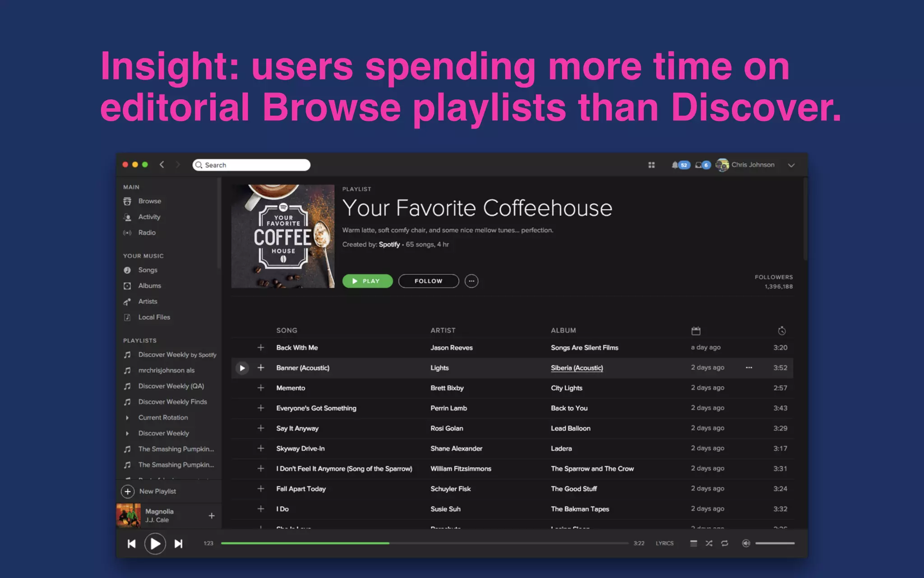Image resolution: width=924 pixels, height=578 pixels.
Task: Open the apps grid icon
Action: click(651, 165)
